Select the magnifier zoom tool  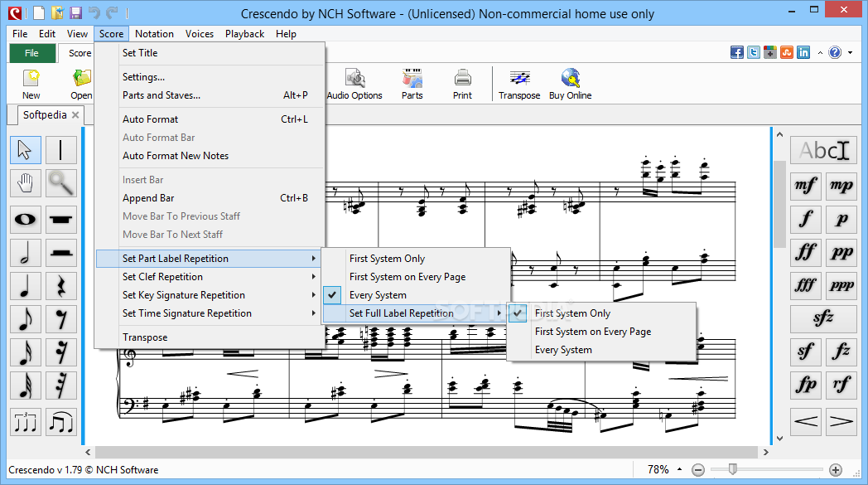point(61,183)
